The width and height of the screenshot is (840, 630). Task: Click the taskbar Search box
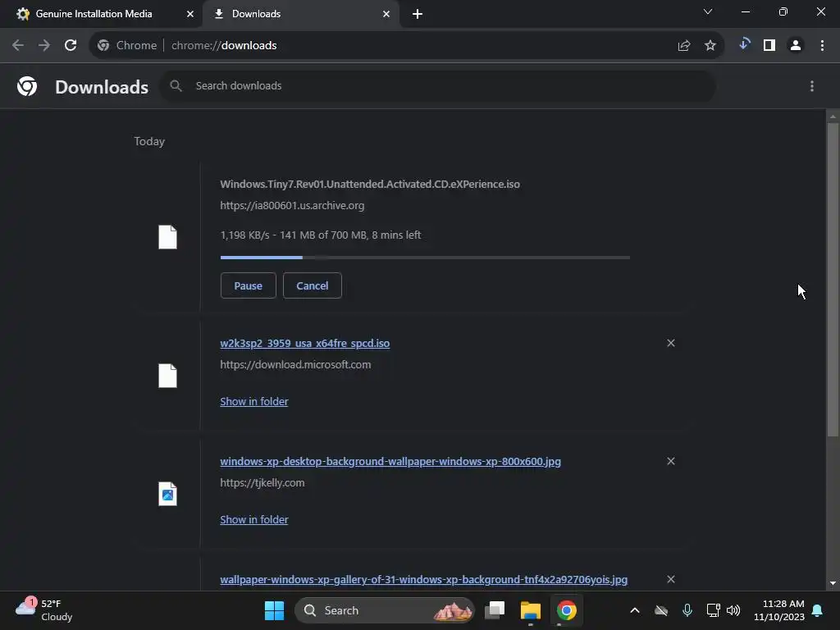point(385,610)
